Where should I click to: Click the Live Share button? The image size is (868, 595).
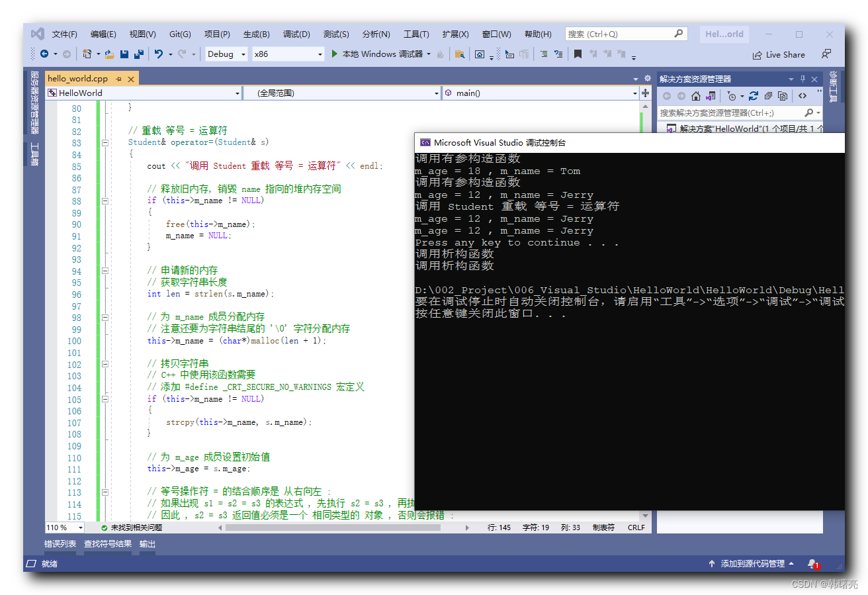[779, 55]
